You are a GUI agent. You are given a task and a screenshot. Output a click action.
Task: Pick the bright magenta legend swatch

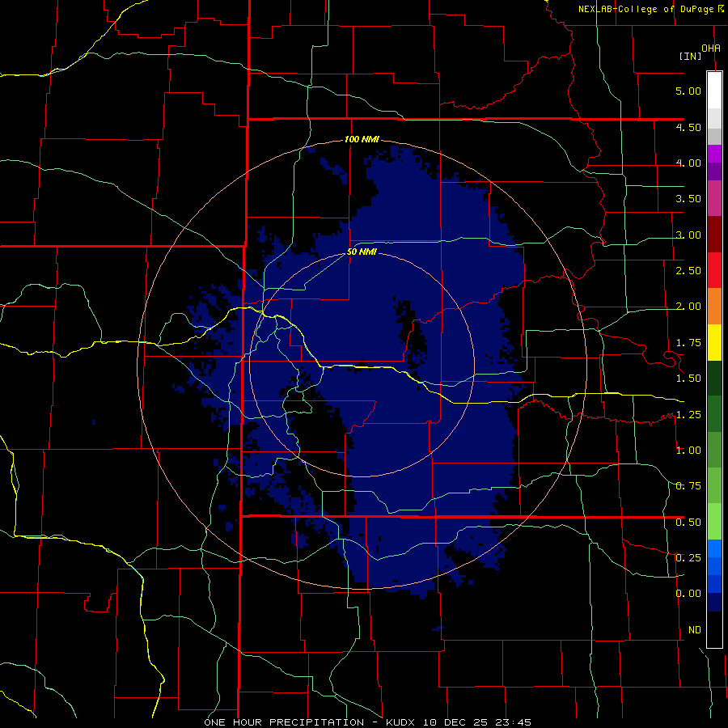[x=714, y=154]
